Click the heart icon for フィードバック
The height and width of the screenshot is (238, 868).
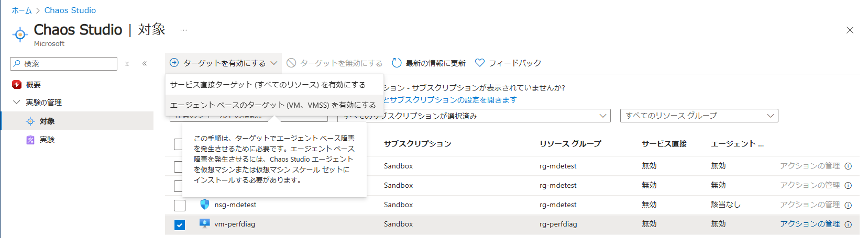pos(479,63)
